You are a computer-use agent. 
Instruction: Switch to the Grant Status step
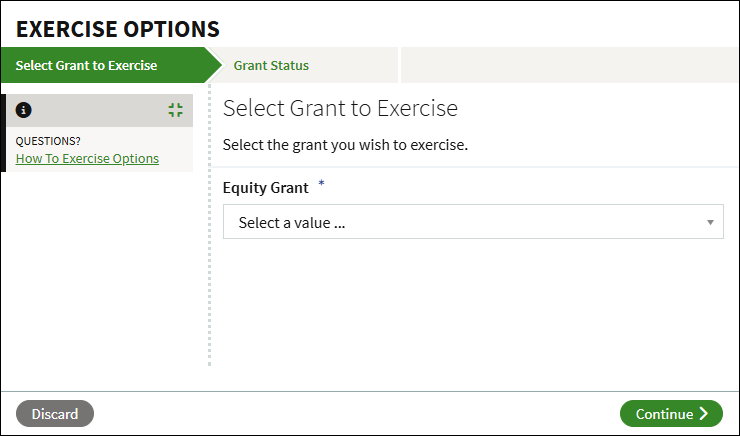pos(271,66)
